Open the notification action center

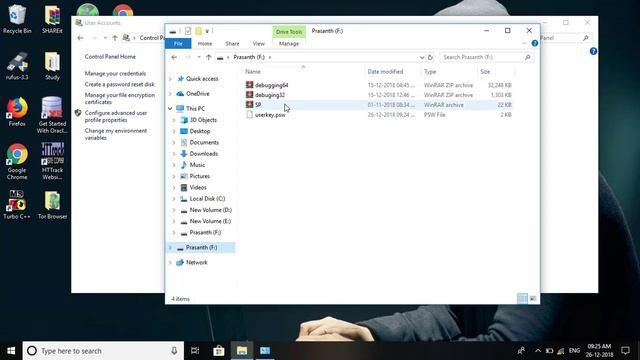pyautogui.click(x=625, y=351)
